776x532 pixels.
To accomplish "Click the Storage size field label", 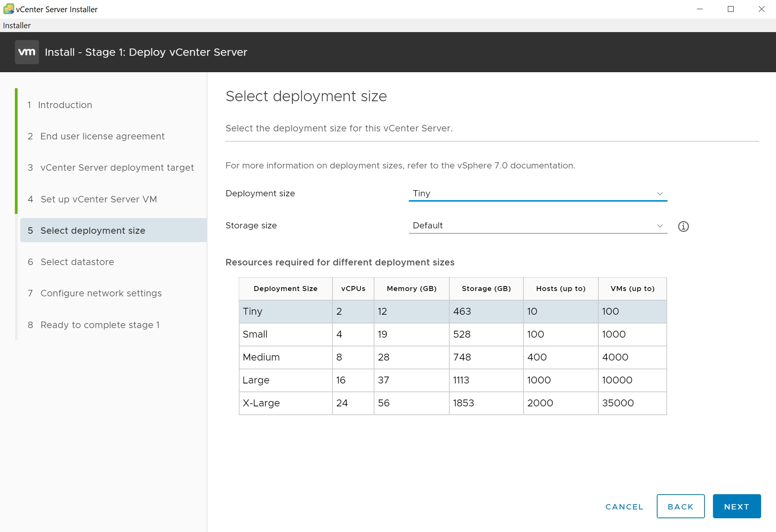I will (x=251, y=226).
